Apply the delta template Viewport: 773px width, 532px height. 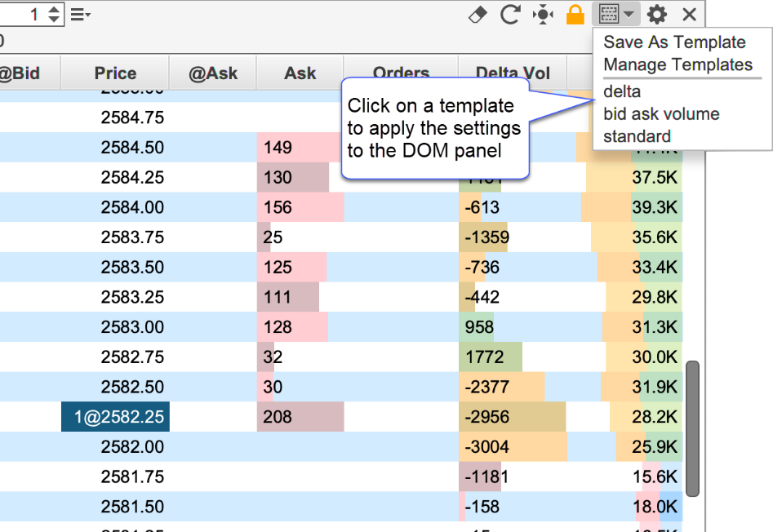[622, 91]
